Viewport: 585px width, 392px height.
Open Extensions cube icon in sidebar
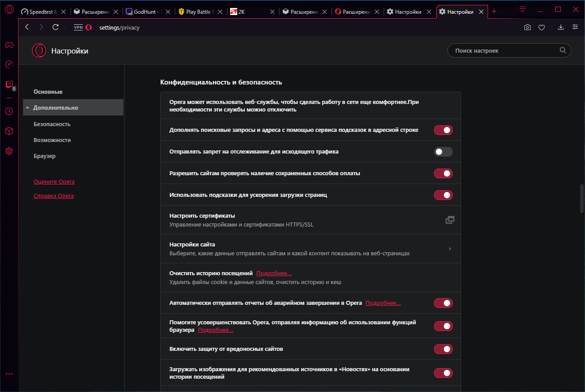pos(9,131)
